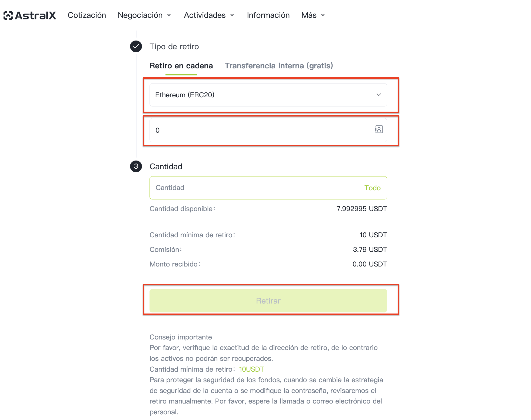Click the green 10USDT minimum amount text
This screenshot has height=420, width=531.
(251, 369)
